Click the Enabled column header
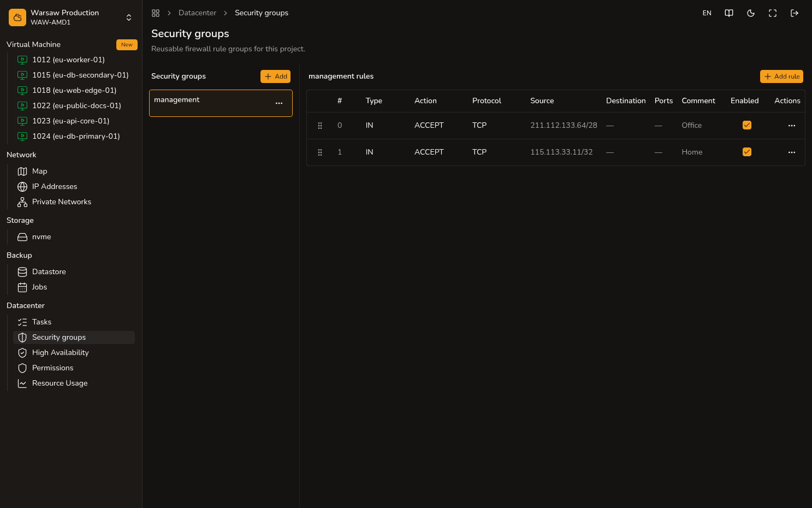Image resolution: width=812 pixels, height=508 pixels. click(x=744, y=101)
